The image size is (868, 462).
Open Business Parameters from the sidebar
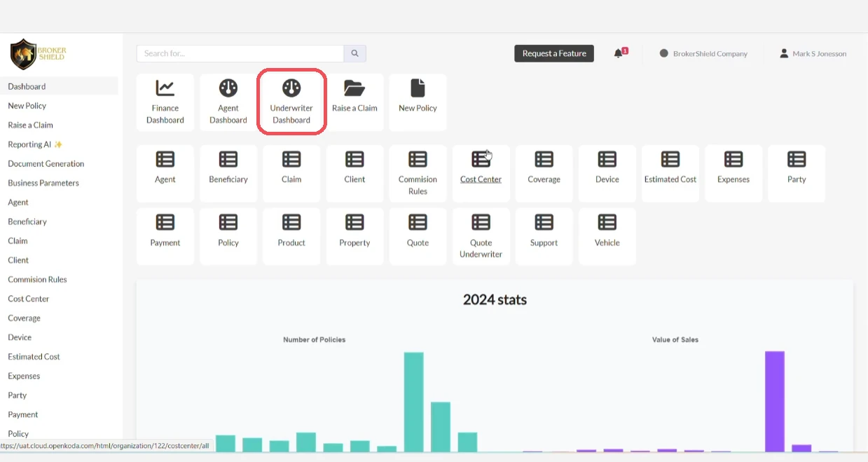(x=43, y=183)
